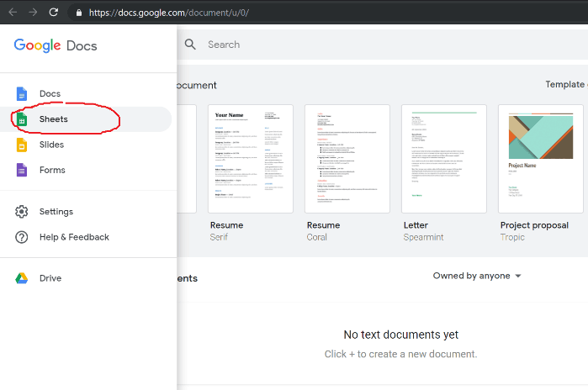This screenshot has height=390, width=588.
Task: Click the Template gallery link
Action: (566, 85)
